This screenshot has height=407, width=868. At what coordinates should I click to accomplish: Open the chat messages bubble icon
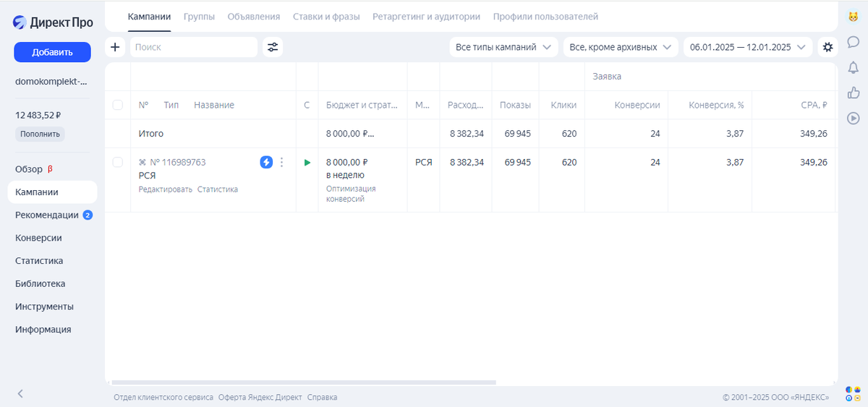pos(853,42)
